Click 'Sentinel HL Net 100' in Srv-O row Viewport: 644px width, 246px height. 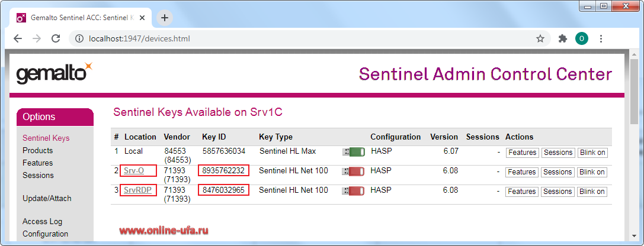pyautogui.click(x=293, y=170)
